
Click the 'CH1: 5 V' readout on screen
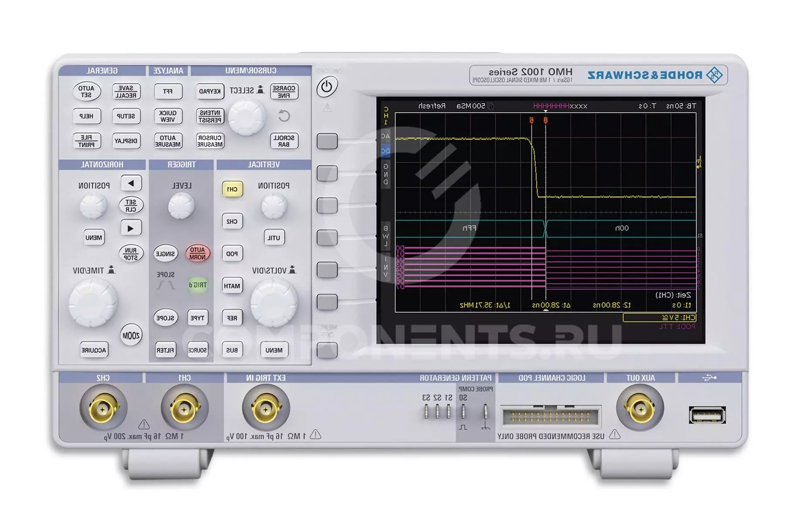659,318
